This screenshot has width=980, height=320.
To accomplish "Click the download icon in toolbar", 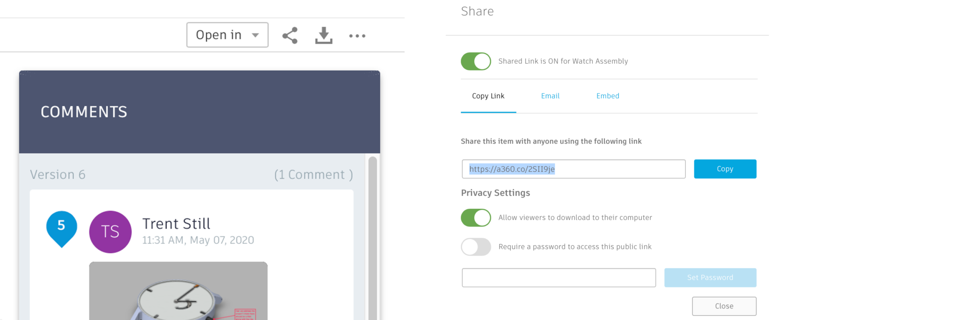I will click(323, 35).
